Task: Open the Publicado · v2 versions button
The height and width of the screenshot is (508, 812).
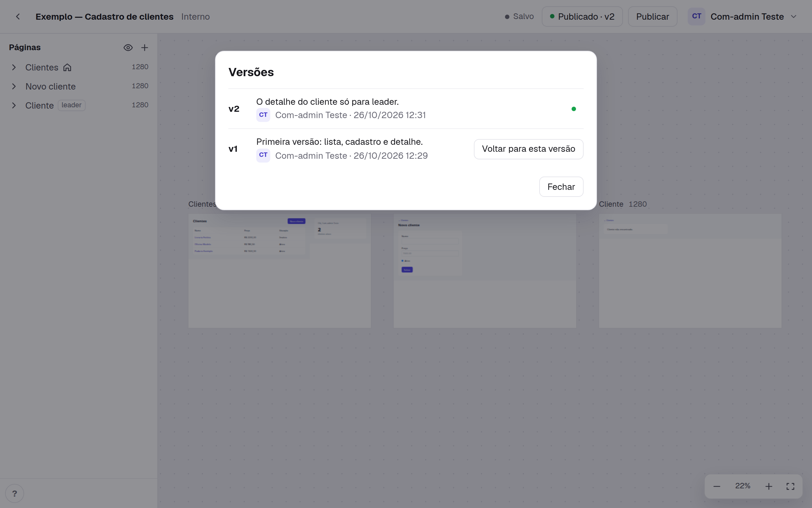Action: [582, 17]
